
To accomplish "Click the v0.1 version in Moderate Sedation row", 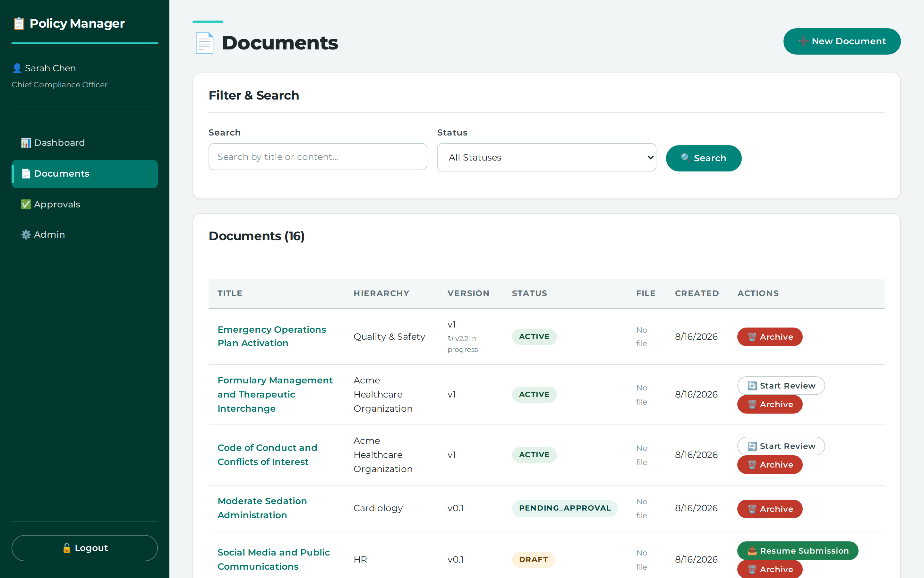I will [455, 508].
